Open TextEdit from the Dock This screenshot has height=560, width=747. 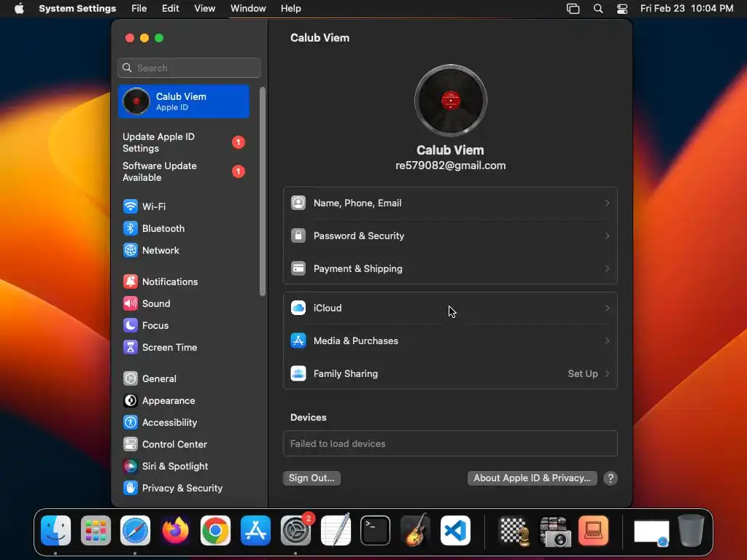click(x=336, y=531)
